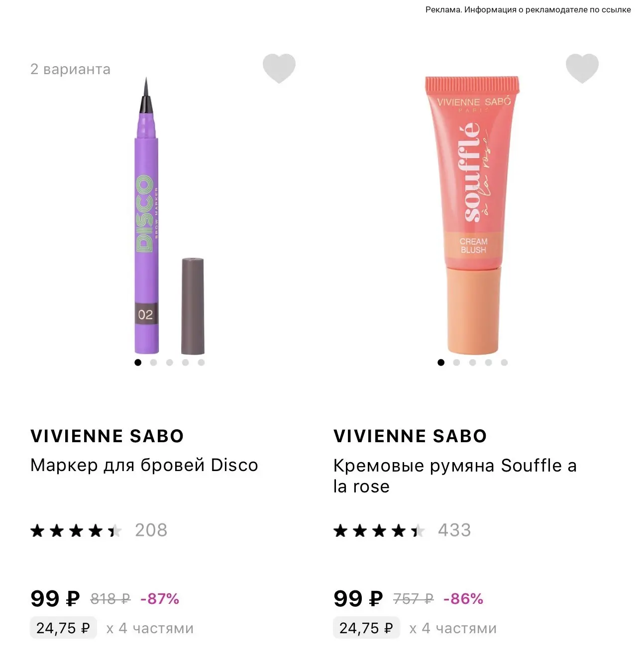Click the star rating with 208 reviews
The image size is (642, 672).
click(99, 530)
